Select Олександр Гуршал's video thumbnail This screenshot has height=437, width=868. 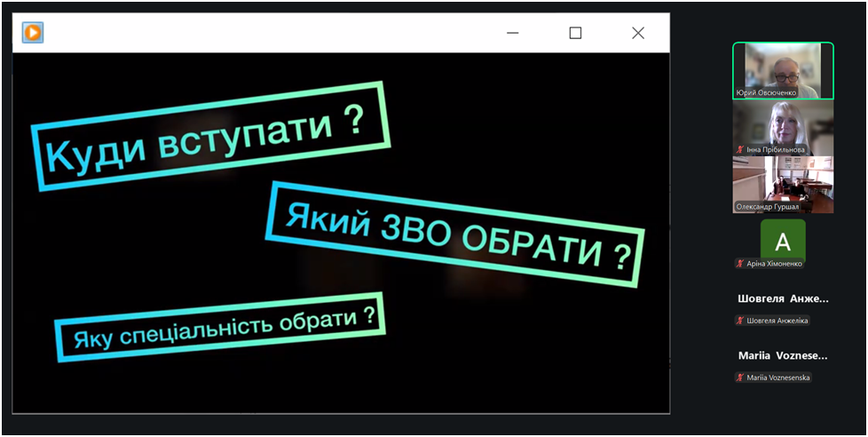tap(783, 185)
